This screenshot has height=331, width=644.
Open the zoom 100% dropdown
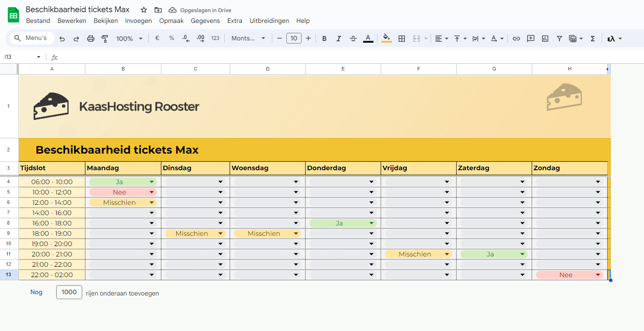129,39
